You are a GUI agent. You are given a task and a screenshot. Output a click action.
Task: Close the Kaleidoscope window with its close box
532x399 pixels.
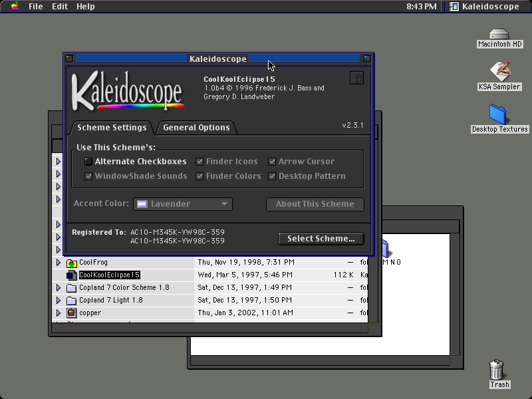tap(70, 59)
